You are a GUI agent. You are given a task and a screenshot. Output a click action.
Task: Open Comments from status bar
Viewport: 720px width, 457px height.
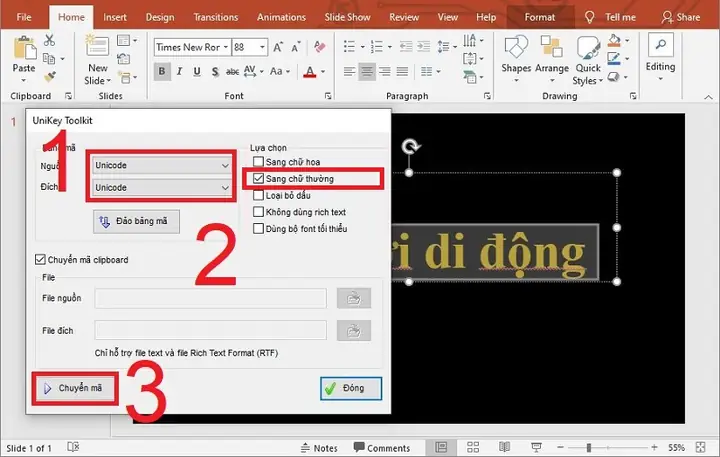tap(382, 448)
